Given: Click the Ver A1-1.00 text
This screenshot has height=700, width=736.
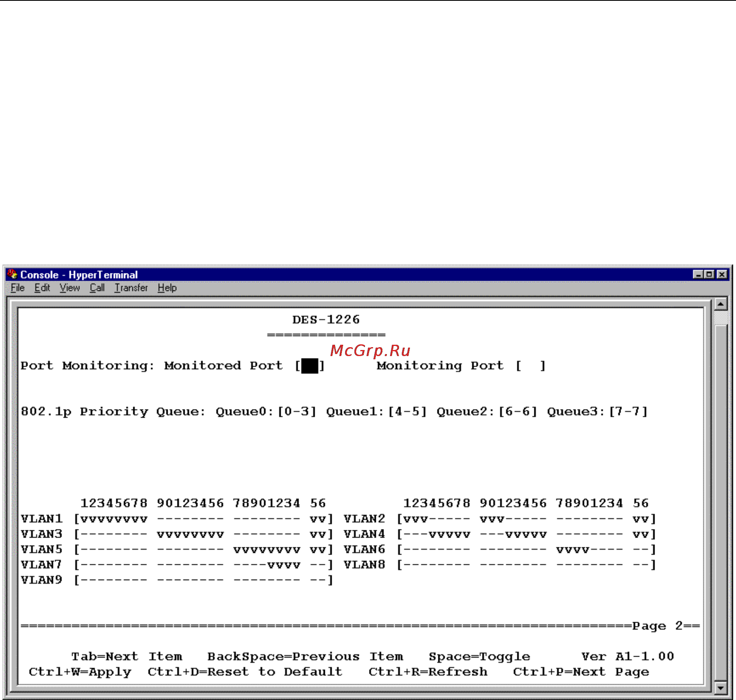Looking at the screenshot, I should [628, 656].
